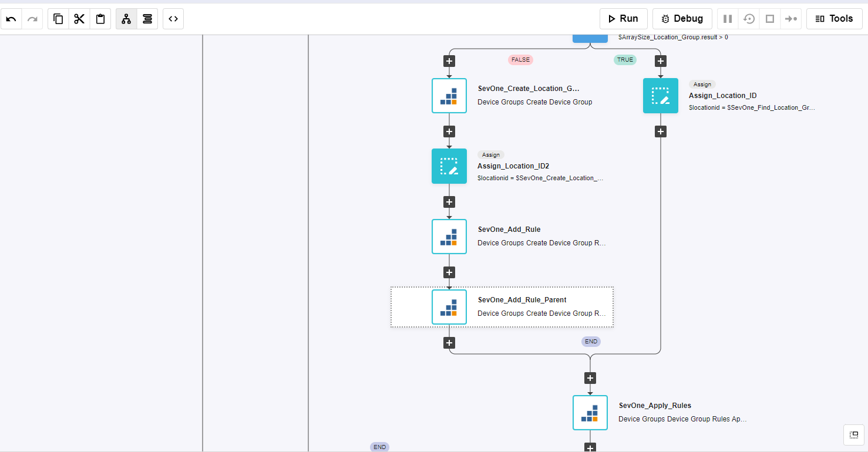Image resolution: width=868 pixels, height=452 pixels.
Task: Add step below SevOne_Create_Location_G... node
Action: [449, 131]
